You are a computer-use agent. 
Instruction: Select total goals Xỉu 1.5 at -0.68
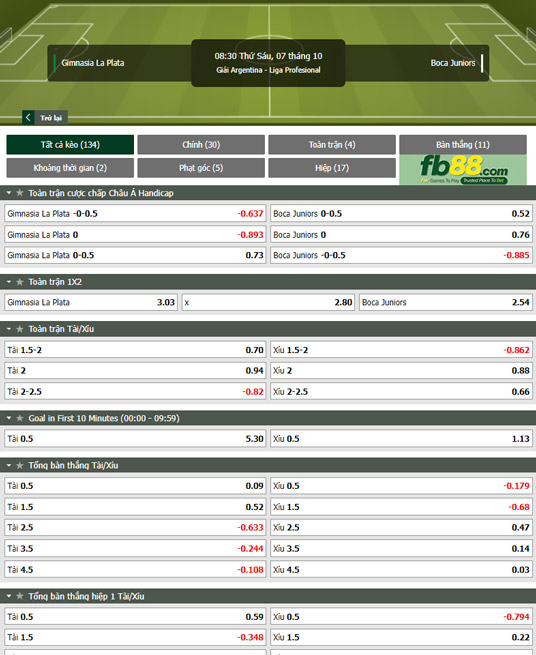click(x=401, y=507)
